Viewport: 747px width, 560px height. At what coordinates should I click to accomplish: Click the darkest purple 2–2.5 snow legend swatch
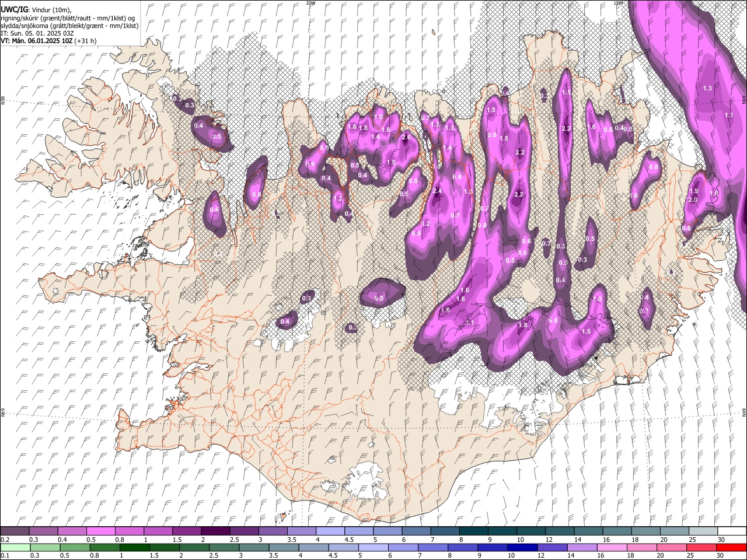(215, 531)
